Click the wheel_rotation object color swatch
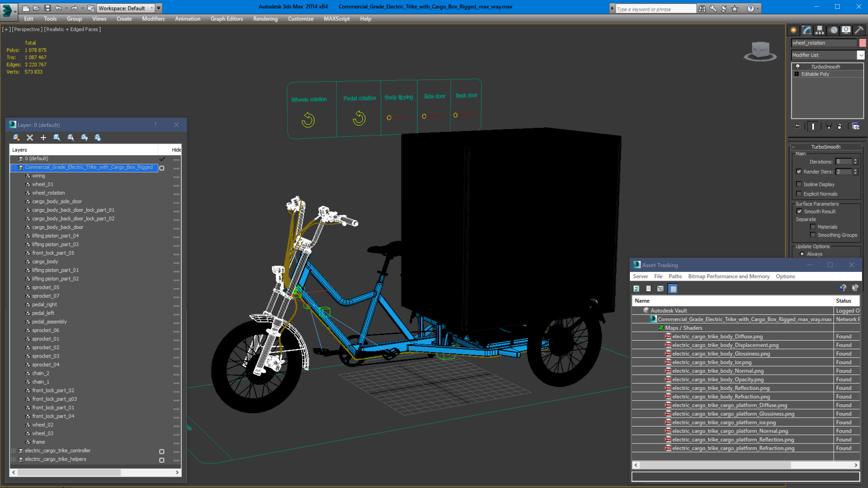868x488 pixels. coord(863,43)
